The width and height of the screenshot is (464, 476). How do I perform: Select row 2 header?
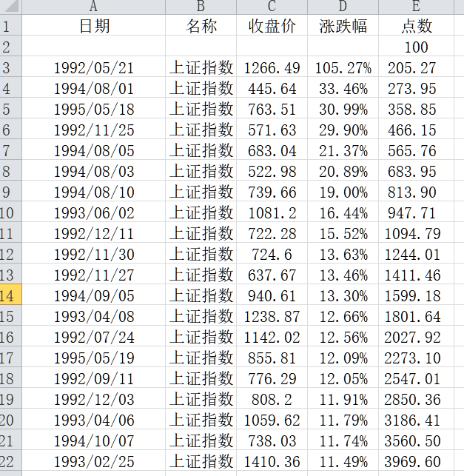tap(10, 46)
